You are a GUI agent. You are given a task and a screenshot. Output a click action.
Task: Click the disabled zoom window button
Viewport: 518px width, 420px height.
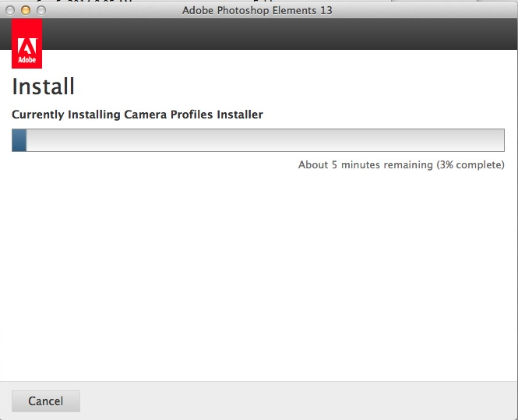click(x=41, y=10)
